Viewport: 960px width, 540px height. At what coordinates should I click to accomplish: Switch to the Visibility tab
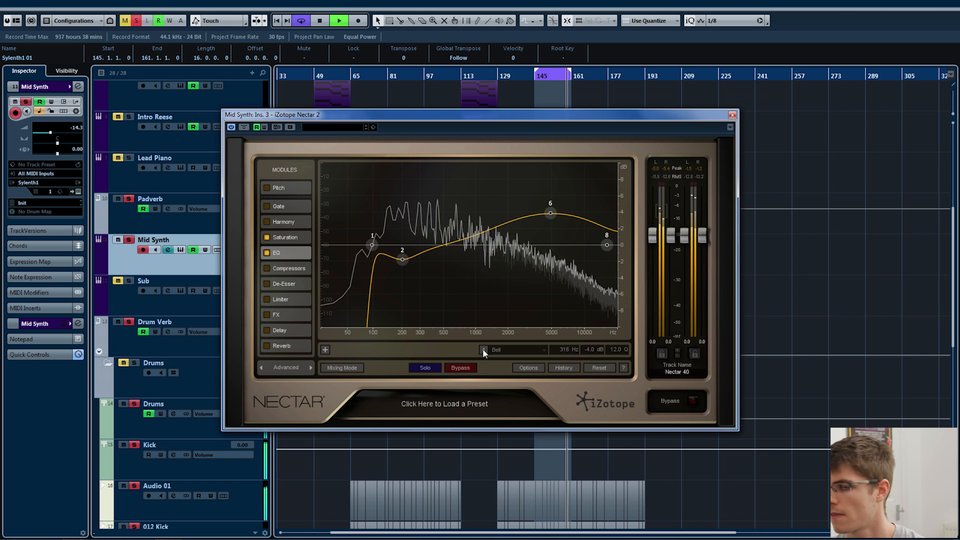click(66, 70)
